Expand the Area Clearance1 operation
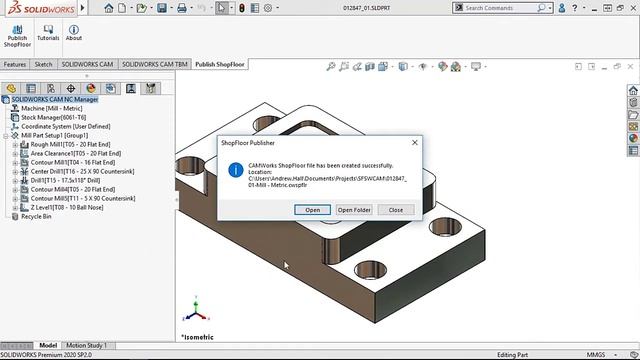The image size is (640, 360). tap(15, 153)
